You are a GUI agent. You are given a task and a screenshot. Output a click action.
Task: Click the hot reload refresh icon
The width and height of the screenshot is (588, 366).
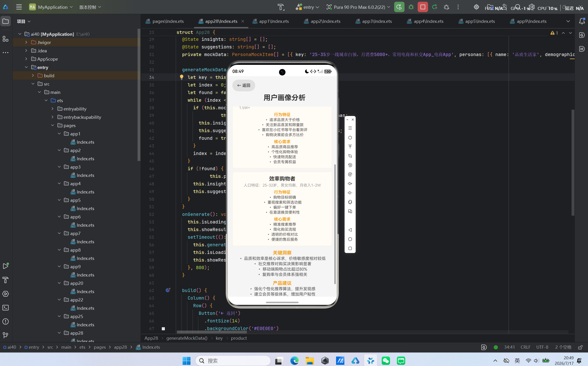435,7
